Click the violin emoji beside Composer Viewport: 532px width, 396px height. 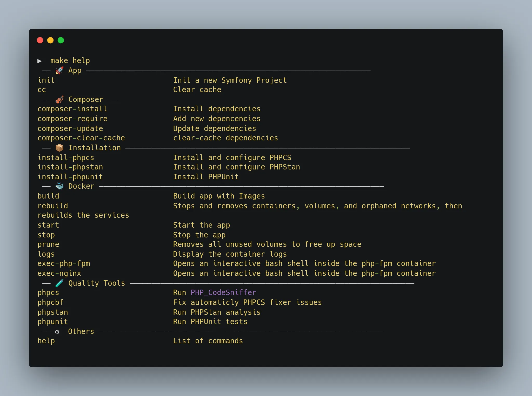point(59,99)
